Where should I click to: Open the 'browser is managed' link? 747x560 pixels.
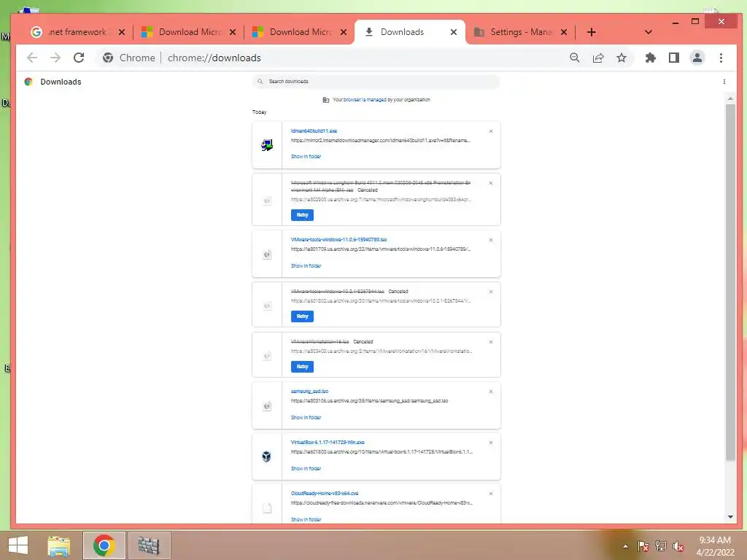(365, 99)
